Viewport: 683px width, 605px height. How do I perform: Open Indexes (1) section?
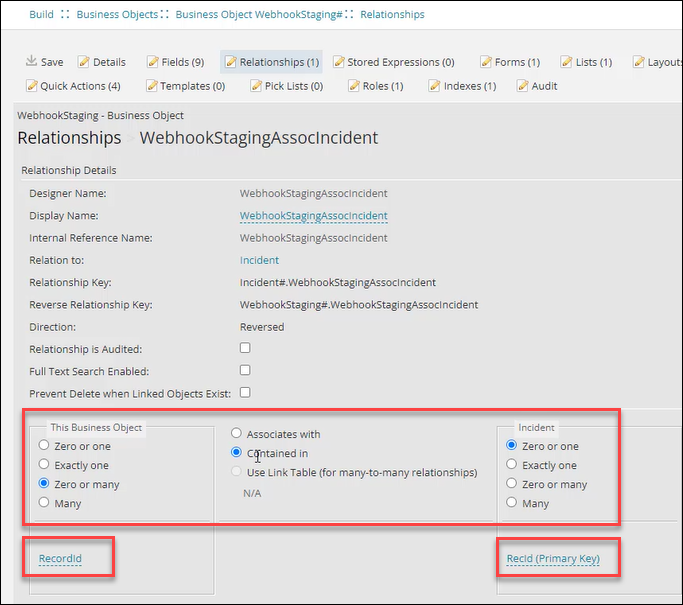click(462, 86)
